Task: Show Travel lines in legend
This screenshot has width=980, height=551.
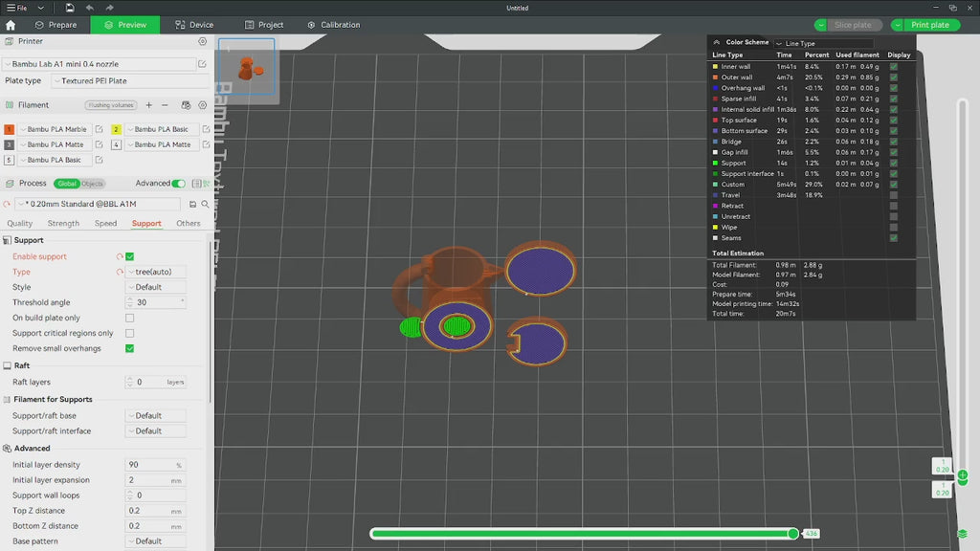Action: (x=894, y=195)
